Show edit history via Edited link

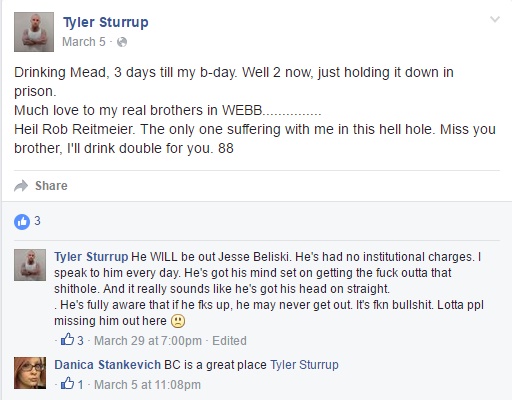(x=229, y=341)
